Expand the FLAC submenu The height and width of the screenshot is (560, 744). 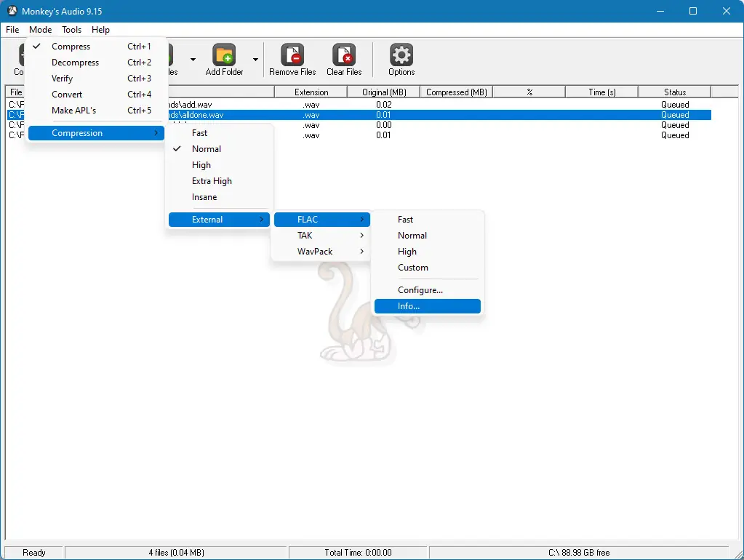click(x=322, y=219)
